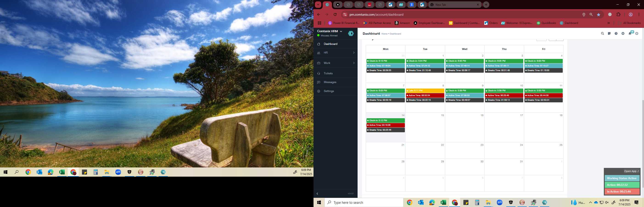This screenshot has width=644, height=207.
Task: Click the red Active Time: 00:16:36 entry on the 14th
Action: pos(386,125)
